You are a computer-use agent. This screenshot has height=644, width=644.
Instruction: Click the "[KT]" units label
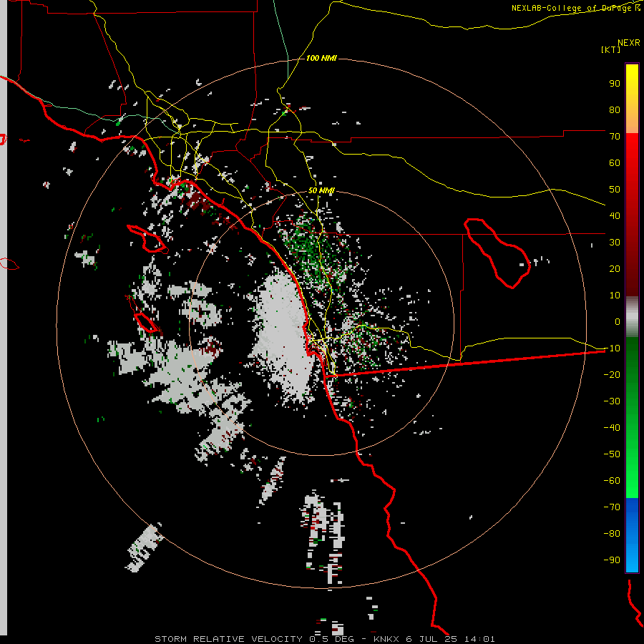tap(611, 49)
